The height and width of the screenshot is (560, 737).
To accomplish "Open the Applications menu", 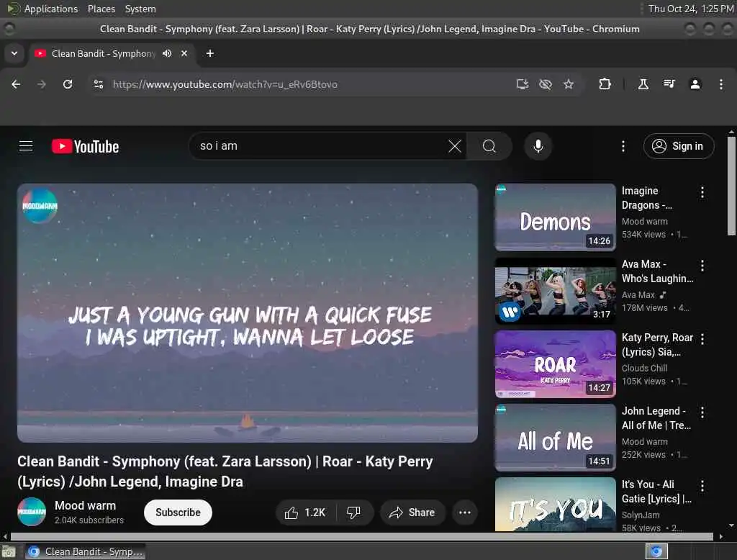I will [51, 9].
